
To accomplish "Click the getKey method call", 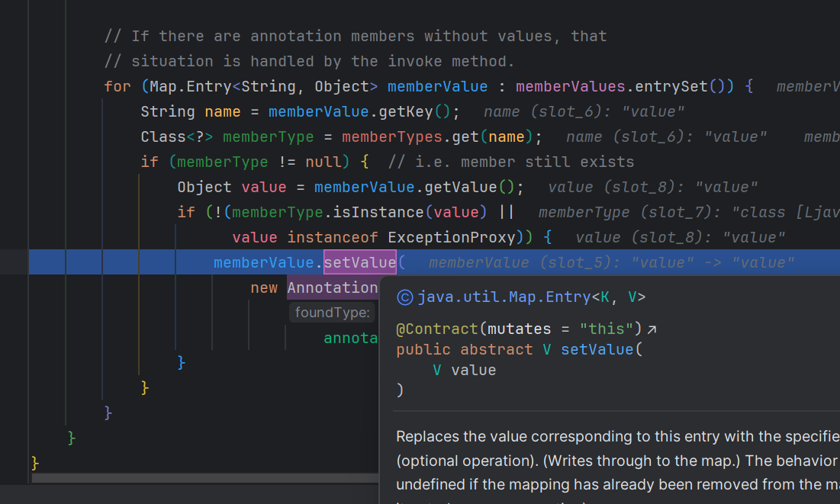I will (406, 111).
